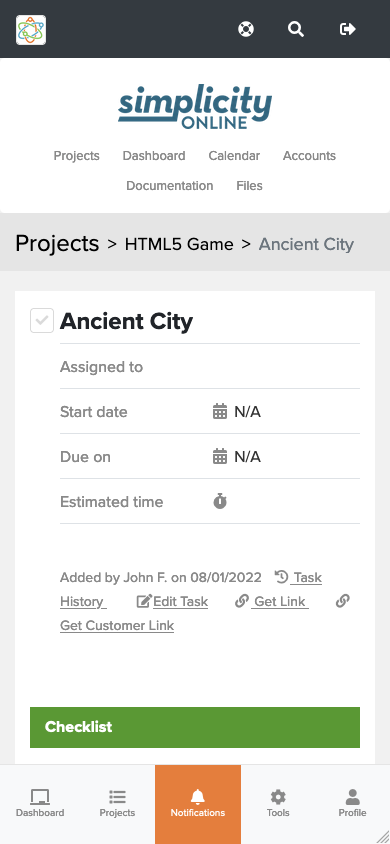Mark the Ancient City task complete
Screen dimensions: 390x844
(42, 321)
